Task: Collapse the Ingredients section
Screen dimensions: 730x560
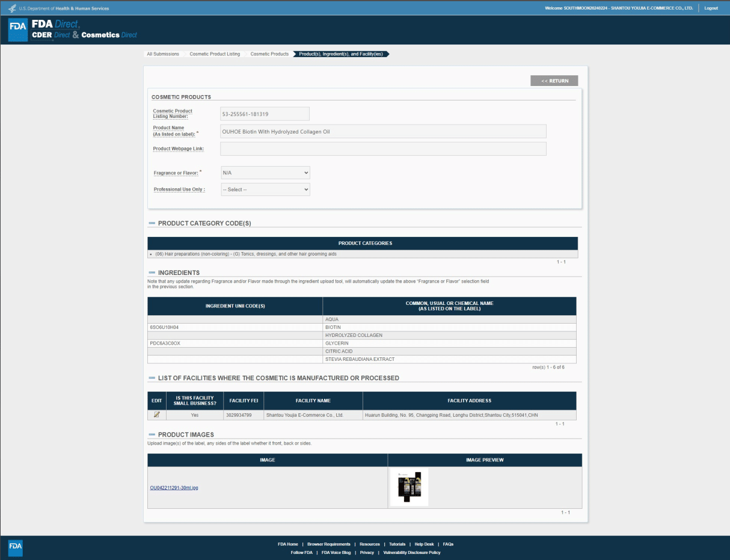Action: 152,273
